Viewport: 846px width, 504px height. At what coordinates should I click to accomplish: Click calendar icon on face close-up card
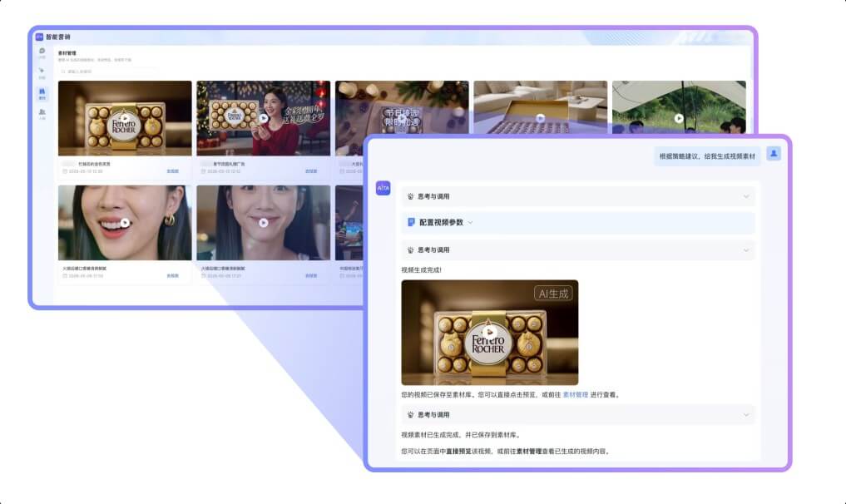point(204,276)
